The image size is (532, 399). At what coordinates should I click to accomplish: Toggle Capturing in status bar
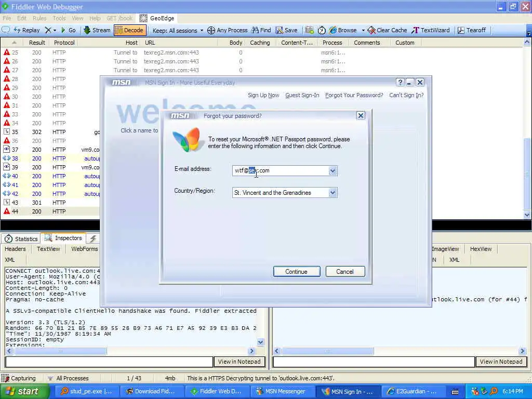[x=19, y=378]
